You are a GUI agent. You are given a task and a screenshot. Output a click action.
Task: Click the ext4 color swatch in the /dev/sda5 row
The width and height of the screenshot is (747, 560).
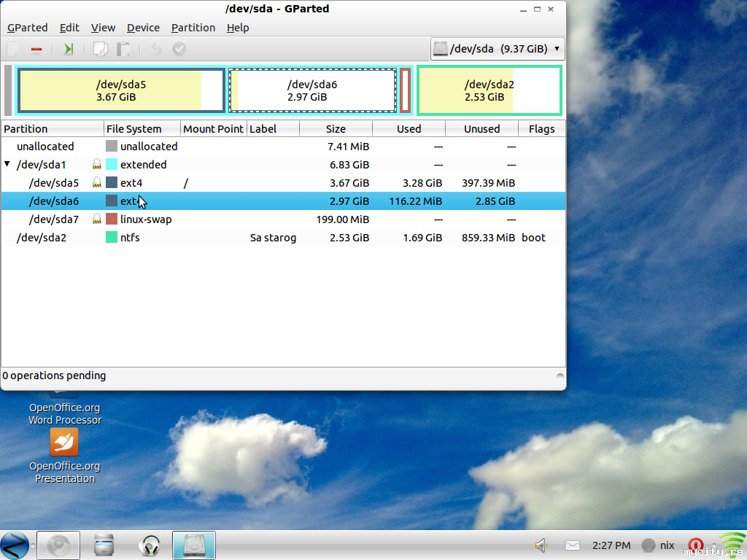112,182
